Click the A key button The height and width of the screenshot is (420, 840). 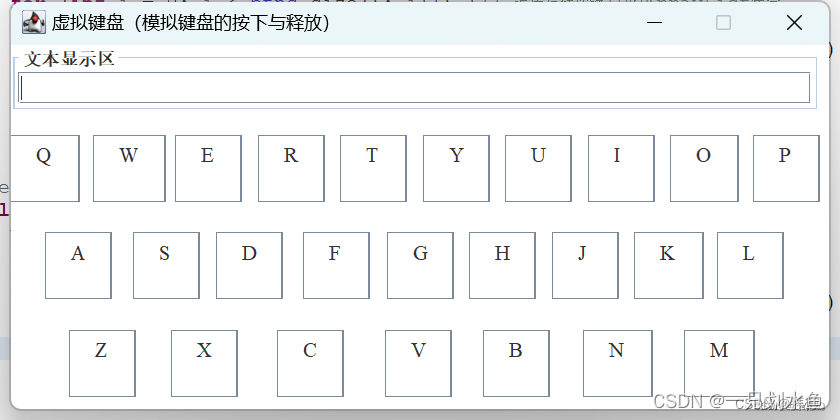pyautogui.click(x=78, y=265)
